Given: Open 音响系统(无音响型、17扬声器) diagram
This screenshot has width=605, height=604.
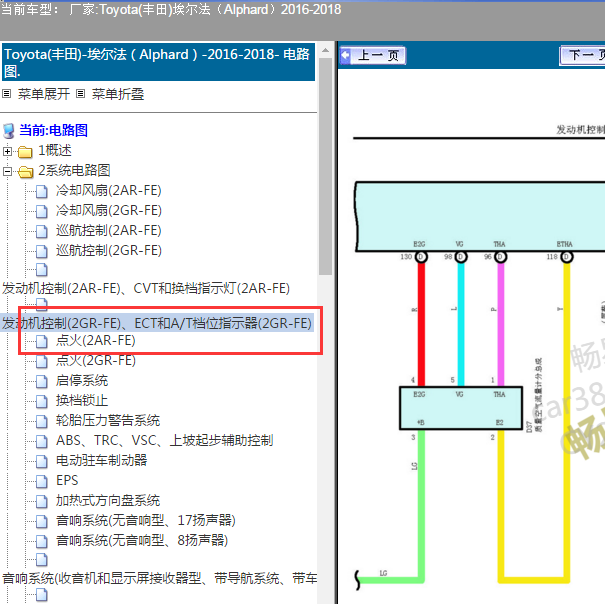Looking at the screenshot, I should pyautogui.click(x=145, y=521).
